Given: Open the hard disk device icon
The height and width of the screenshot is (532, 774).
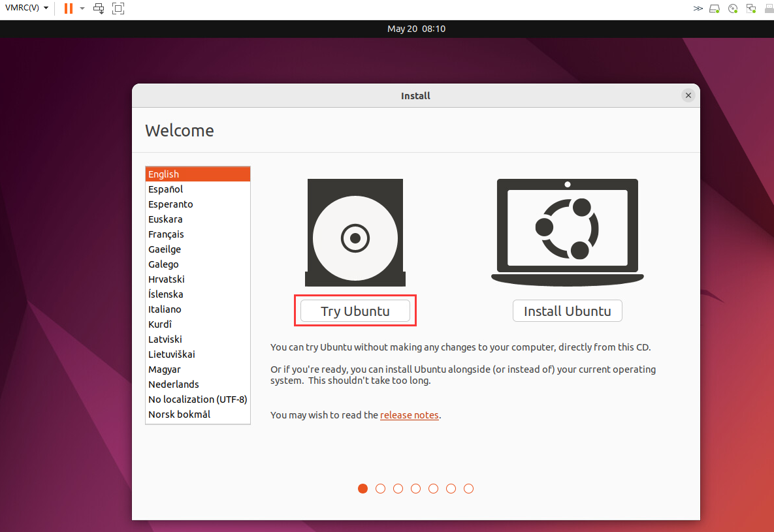Looking at the screenshot, I should tap(715, 8).
